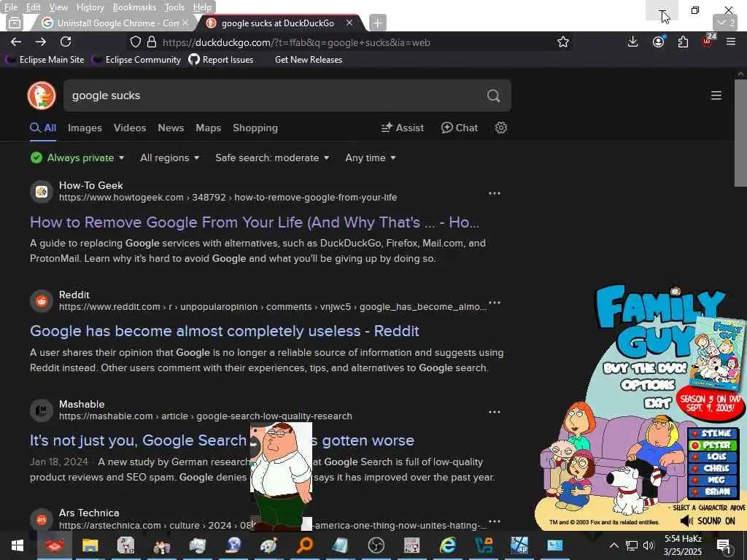Open Internet Explorer from the taskbar
Screen dimensions: 747x560
pos(448,545)
